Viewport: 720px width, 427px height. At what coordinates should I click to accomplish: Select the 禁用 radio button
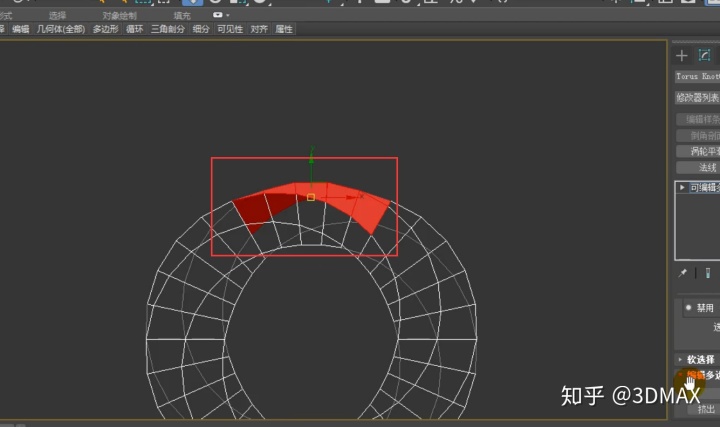point(688,308)
